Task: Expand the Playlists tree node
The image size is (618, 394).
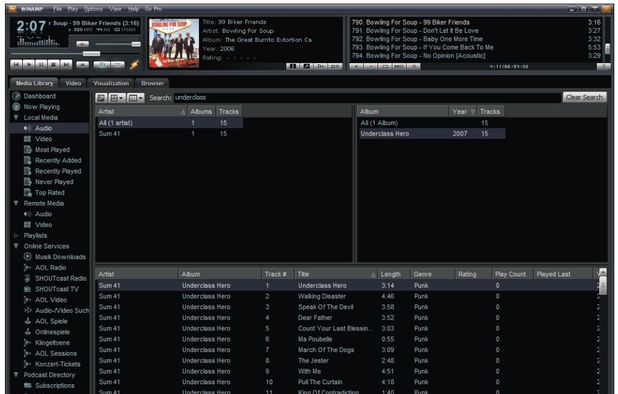Action: coord(16,236)
